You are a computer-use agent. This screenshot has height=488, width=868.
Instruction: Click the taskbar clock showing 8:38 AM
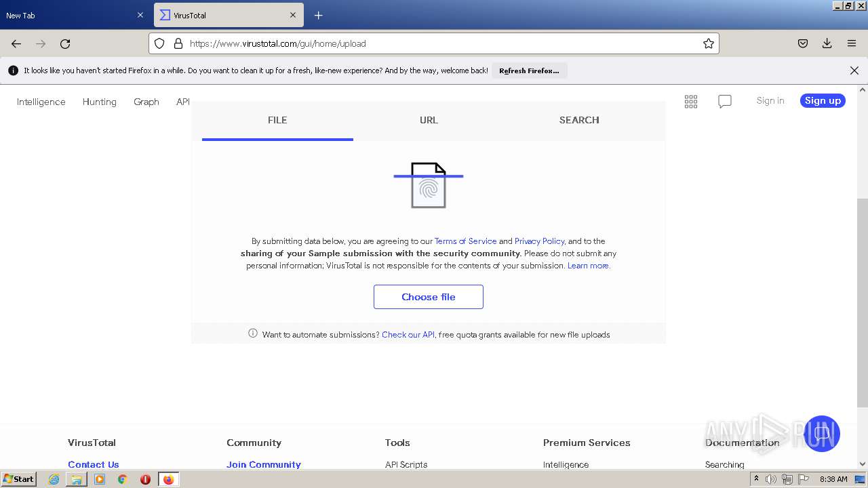(833, 479)
